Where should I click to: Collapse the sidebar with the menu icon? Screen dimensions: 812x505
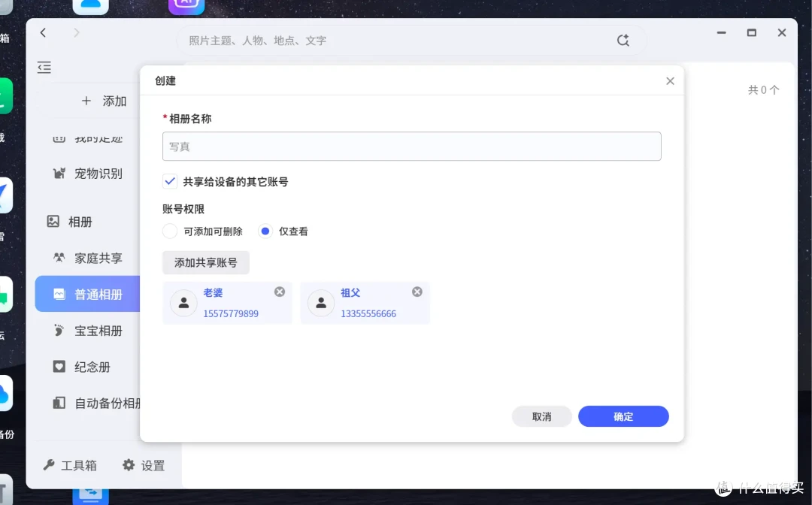click(44, 68)
